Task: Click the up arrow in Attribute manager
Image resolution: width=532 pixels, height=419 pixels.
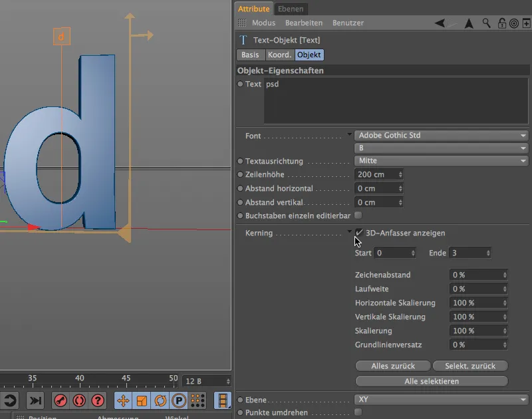Action: (x=469, y=23)
